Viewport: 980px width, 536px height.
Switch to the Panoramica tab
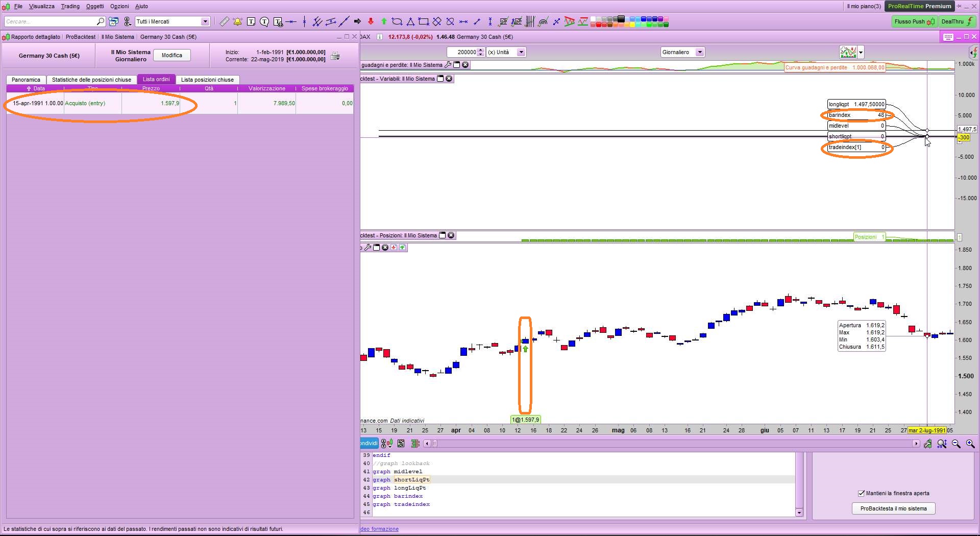[26, 80]
